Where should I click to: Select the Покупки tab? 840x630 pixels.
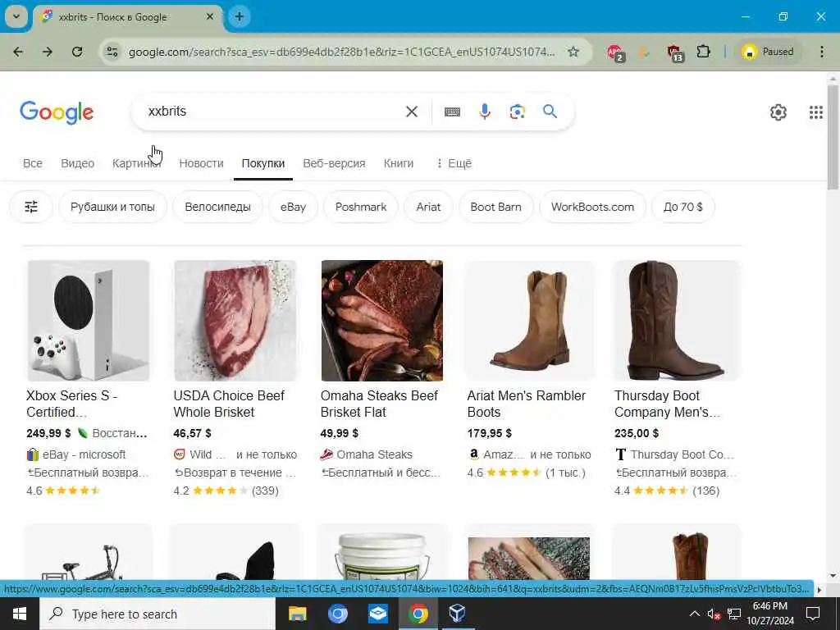(x=263, y=163)
